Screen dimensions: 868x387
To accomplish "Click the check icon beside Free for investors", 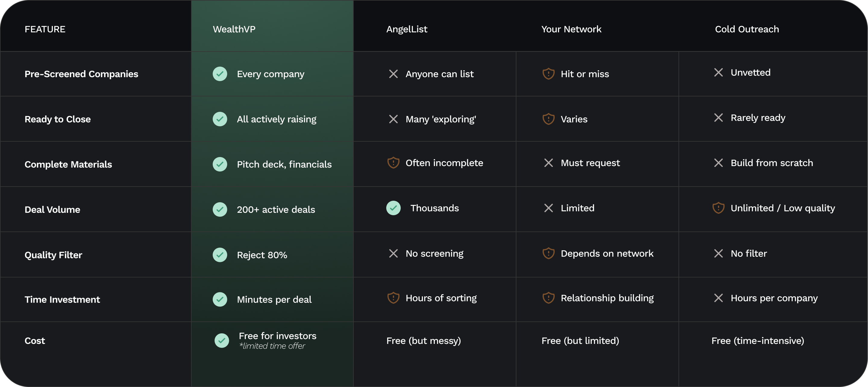I will click(x=222, y=341).
